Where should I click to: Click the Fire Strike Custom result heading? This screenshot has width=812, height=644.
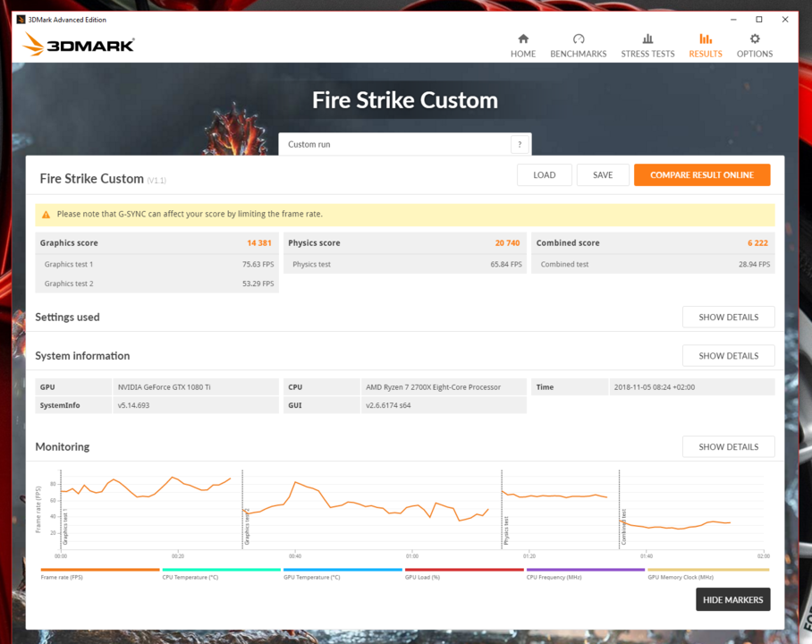pyautogui.click(x=91, y=179)
